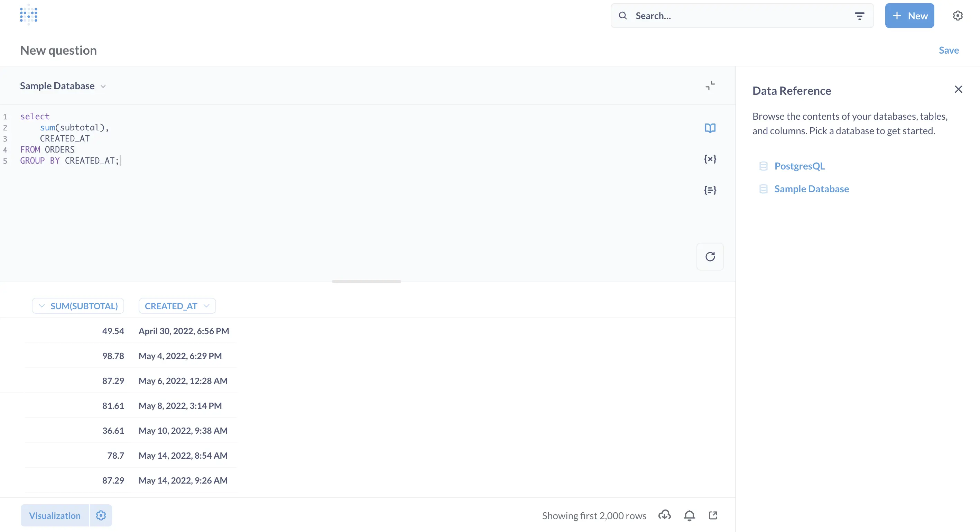
Task: Open the search filter options icon
Action: tap(859, 16)
